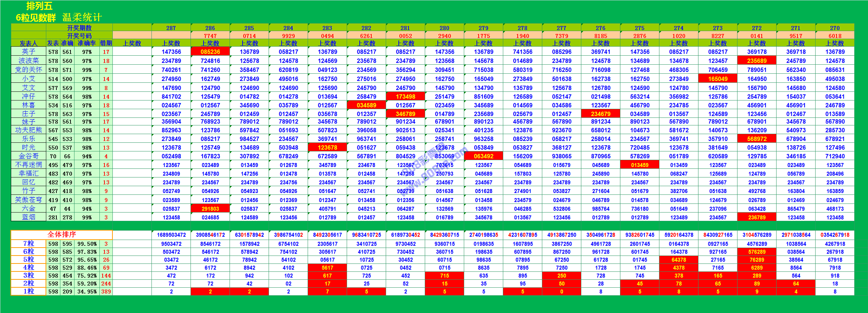Click the red 165049 cell in 小艾 row

click(718, 79)
